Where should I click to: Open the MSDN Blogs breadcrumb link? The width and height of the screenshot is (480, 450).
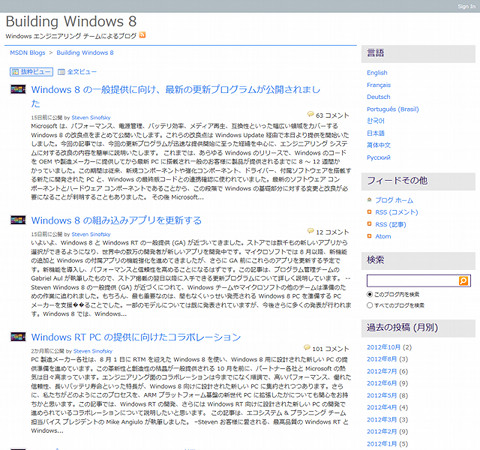tap(27, 53)
